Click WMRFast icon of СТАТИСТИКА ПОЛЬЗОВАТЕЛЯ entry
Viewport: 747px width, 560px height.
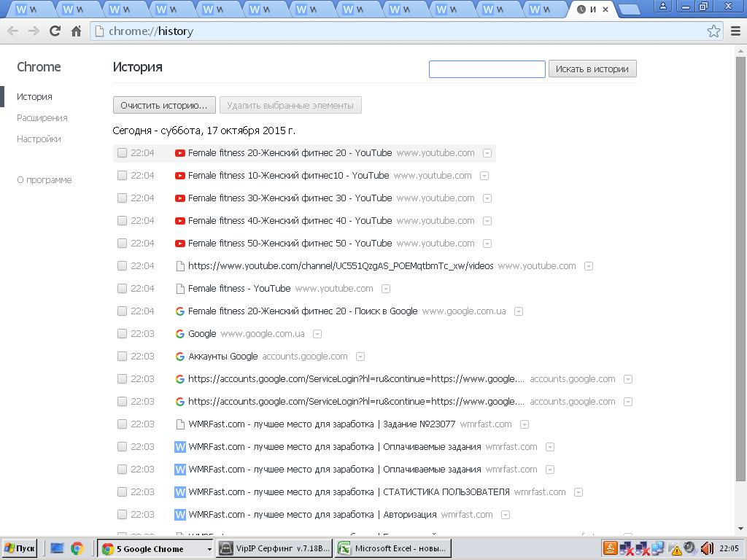(x=179, y=492)
